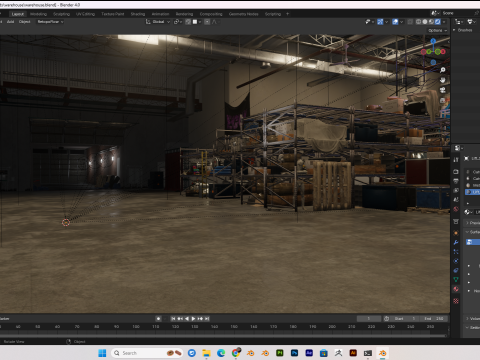This screenshot has height=360, width=480.
Task: Open the Object Data properties tab
Action: click(x=456, y=279)
